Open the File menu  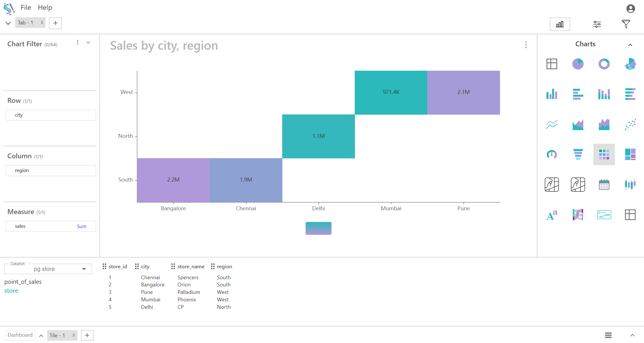[26, 7]
